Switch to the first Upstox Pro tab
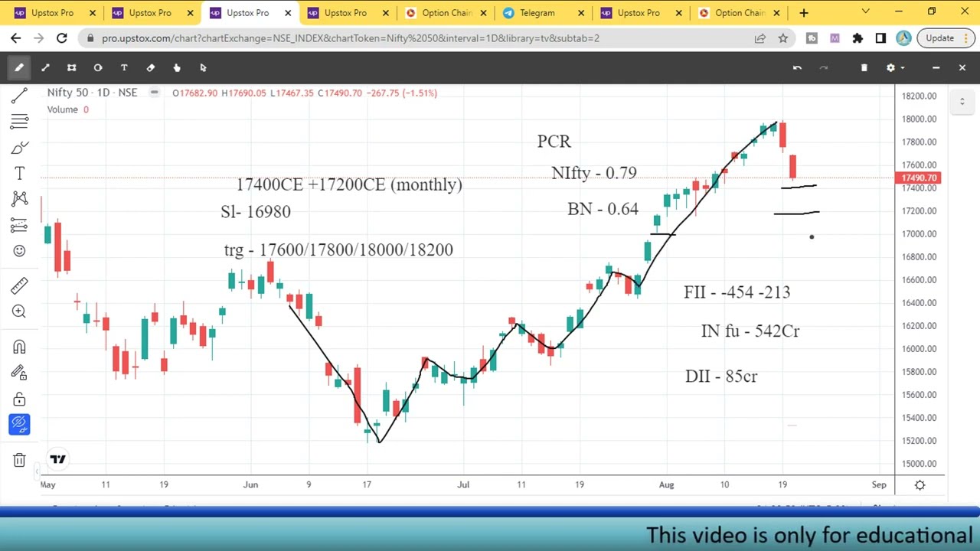This screenshot has height=551, width=980. tap(52, 12)
